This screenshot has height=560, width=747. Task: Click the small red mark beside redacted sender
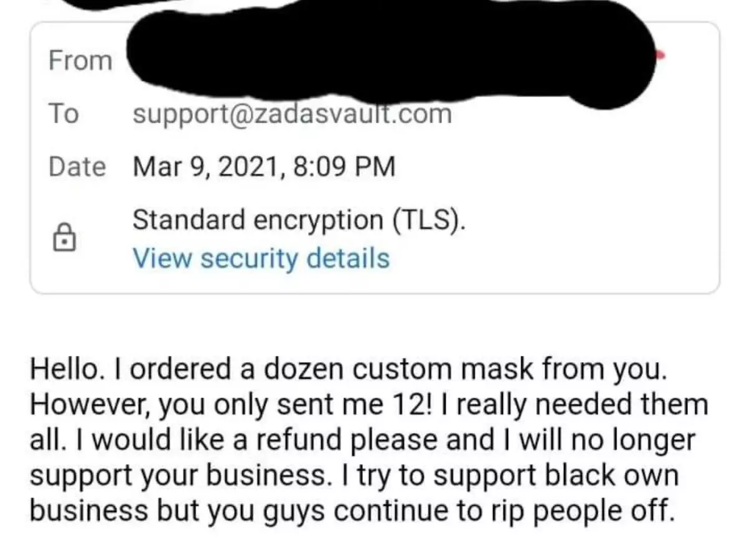(x=660, y=55)
